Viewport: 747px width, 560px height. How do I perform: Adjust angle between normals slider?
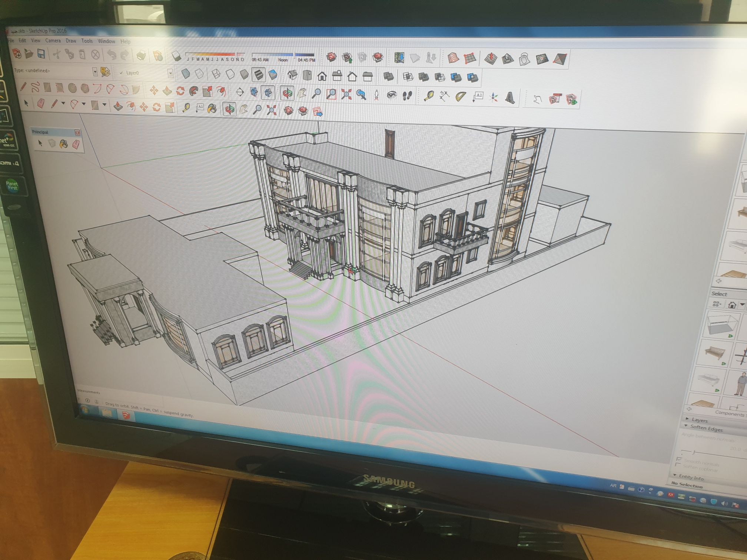693,452
